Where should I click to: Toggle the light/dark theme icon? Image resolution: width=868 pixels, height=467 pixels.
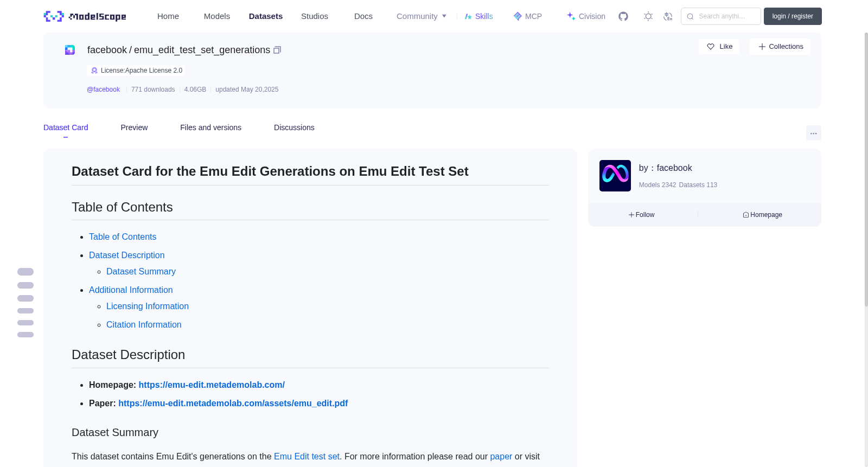[x=648, y=16]
